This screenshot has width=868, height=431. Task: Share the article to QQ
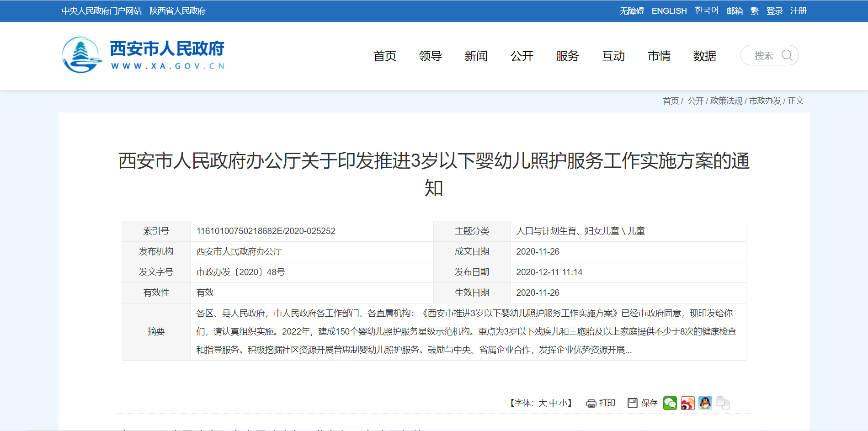click(x=705, y=403)
